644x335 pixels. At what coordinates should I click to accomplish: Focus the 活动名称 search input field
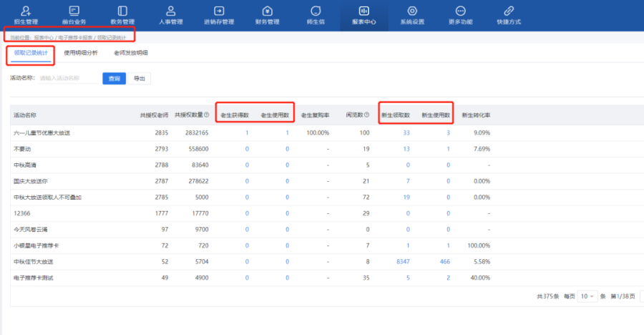tap(68, 78)
